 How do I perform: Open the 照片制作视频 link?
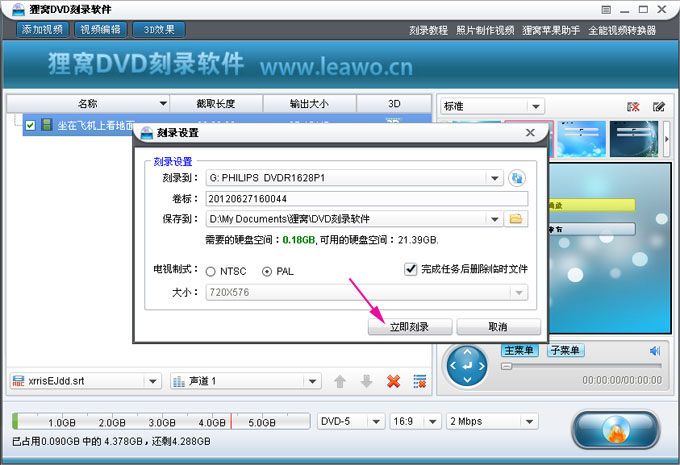(485, 30)
